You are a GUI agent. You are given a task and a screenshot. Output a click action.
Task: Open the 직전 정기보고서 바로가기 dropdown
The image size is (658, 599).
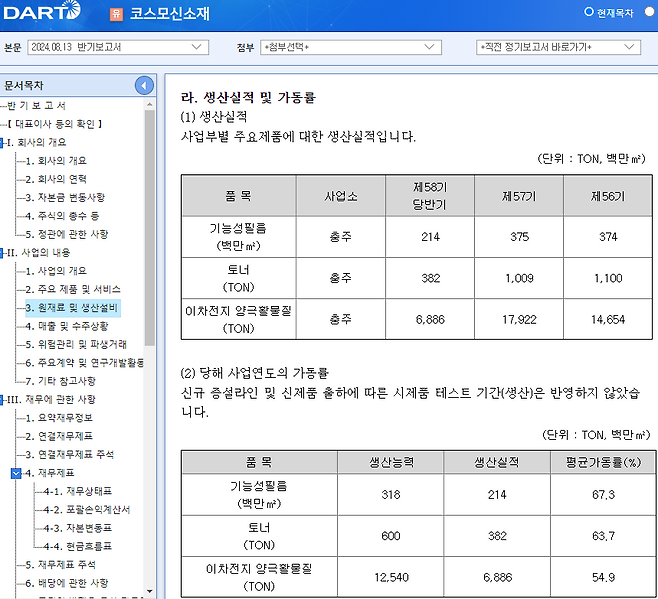coord(558,47)
